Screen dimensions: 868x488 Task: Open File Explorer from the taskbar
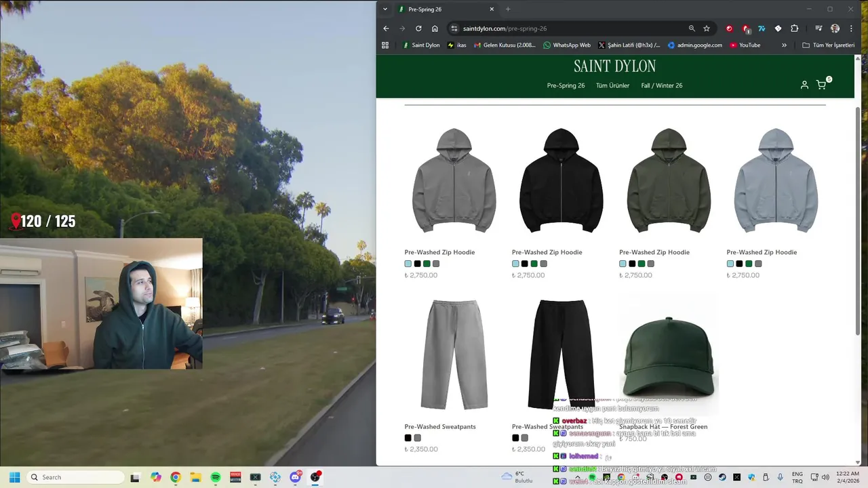click(x=195, y=477)
